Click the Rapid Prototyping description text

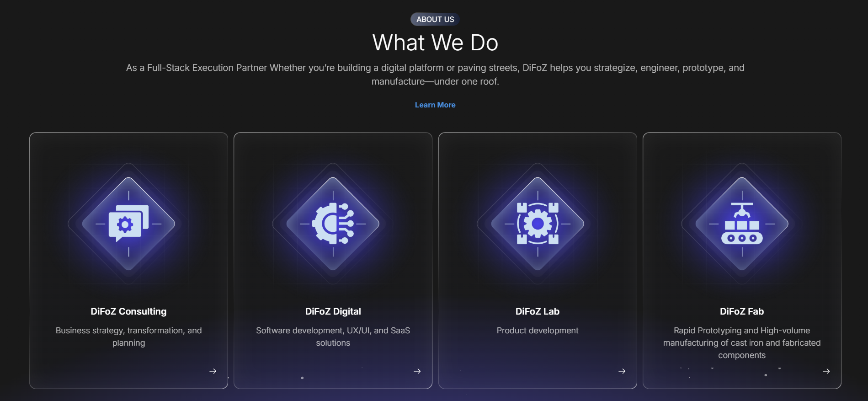(x=742, y=343)
